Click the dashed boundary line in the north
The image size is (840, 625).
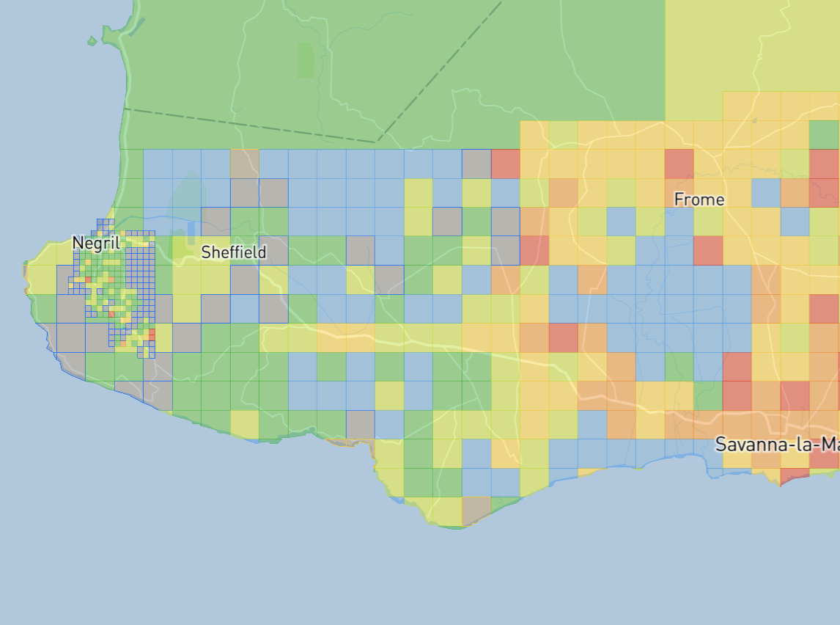249,125
